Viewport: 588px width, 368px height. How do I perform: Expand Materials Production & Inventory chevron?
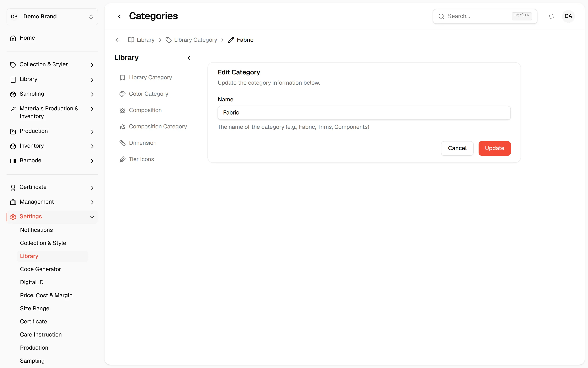[x=92, y=109]
